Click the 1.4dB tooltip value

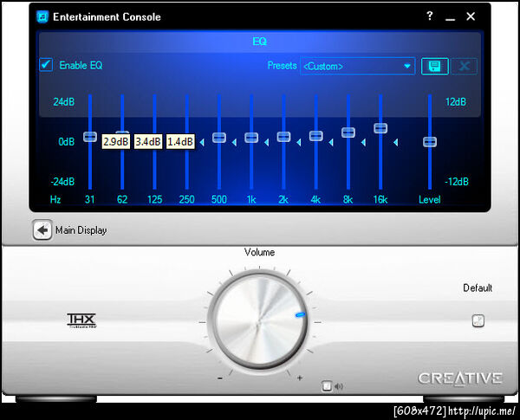tap(180, 142)
